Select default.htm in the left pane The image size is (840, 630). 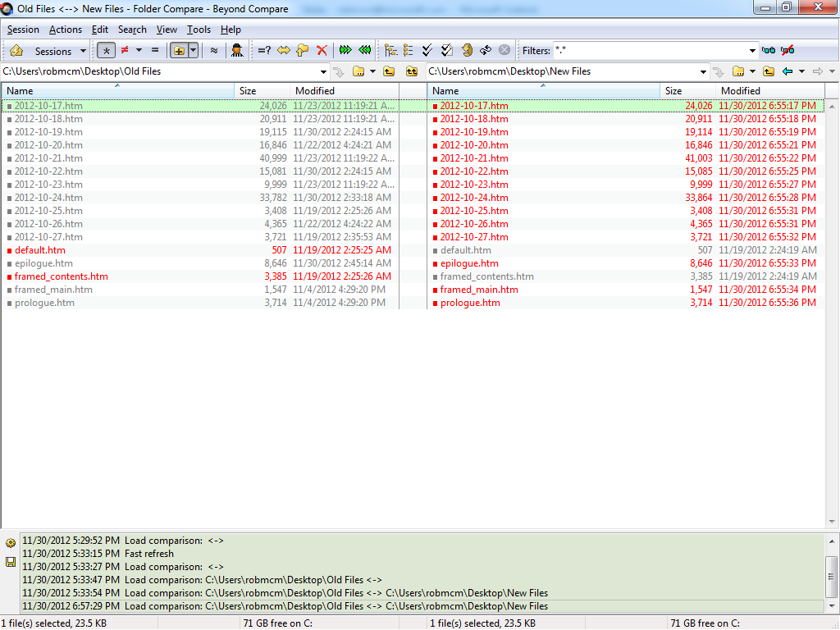tap(39, 250)
